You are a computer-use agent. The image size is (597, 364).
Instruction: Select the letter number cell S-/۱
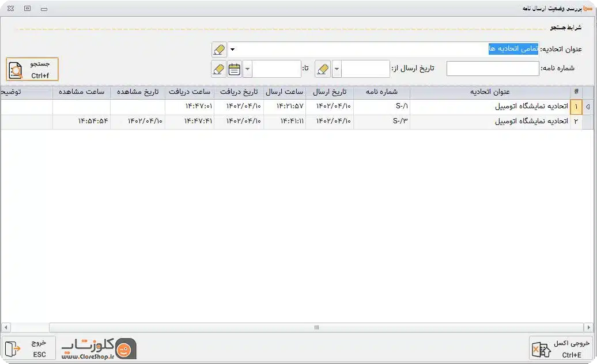pos(382,107)
